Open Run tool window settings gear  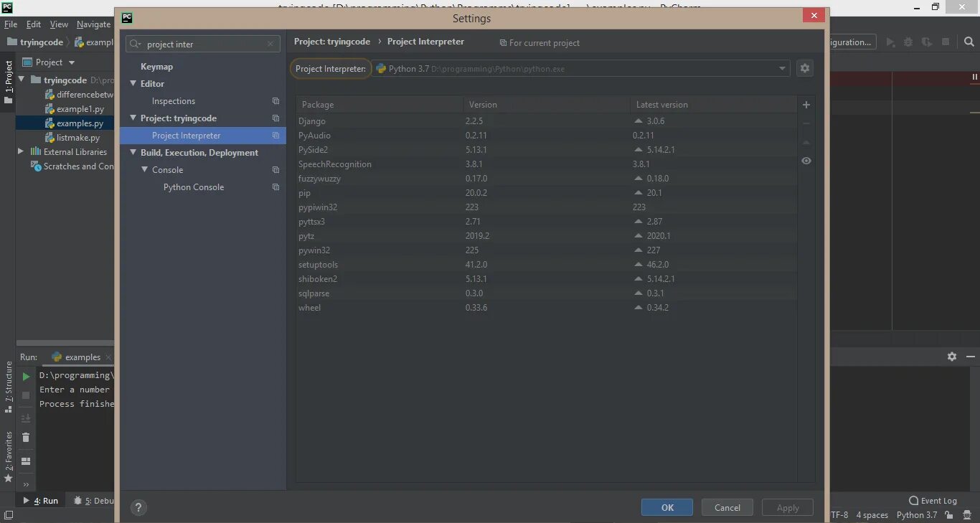(x=952, y=357)
